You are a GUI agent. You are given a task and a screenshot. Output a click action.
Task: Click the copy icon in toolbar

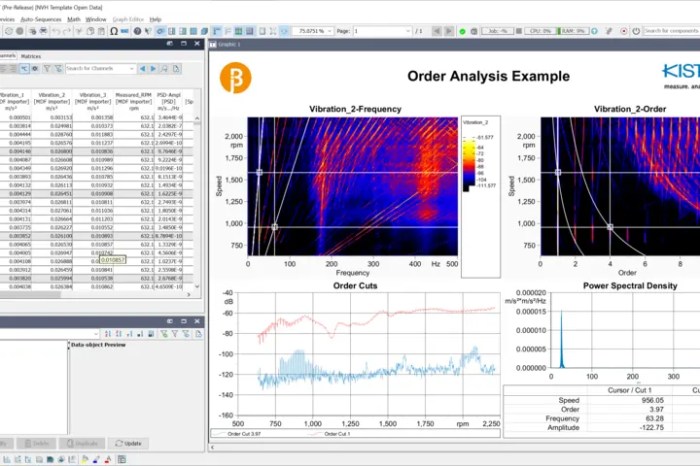coord(90,31)
